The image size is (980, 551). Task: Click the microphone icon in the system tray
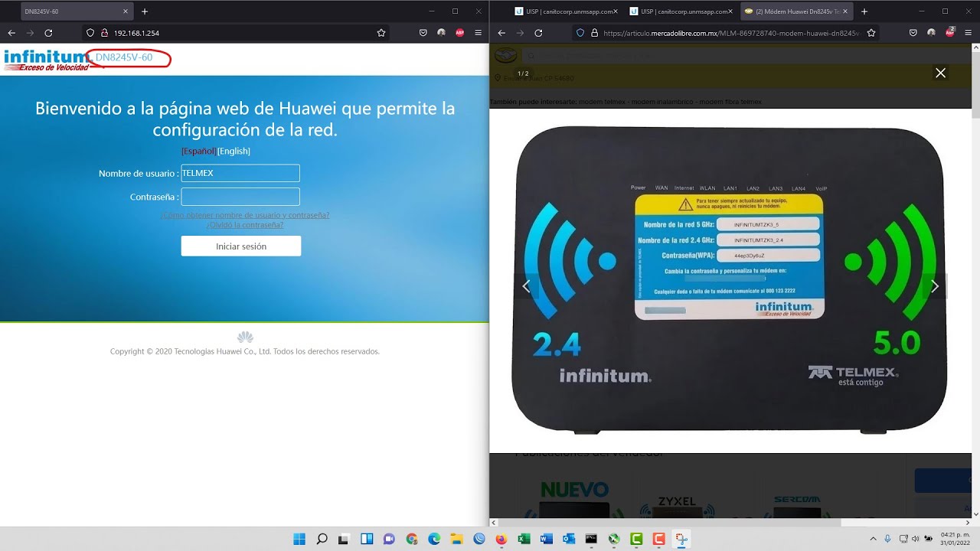point(887,540)
